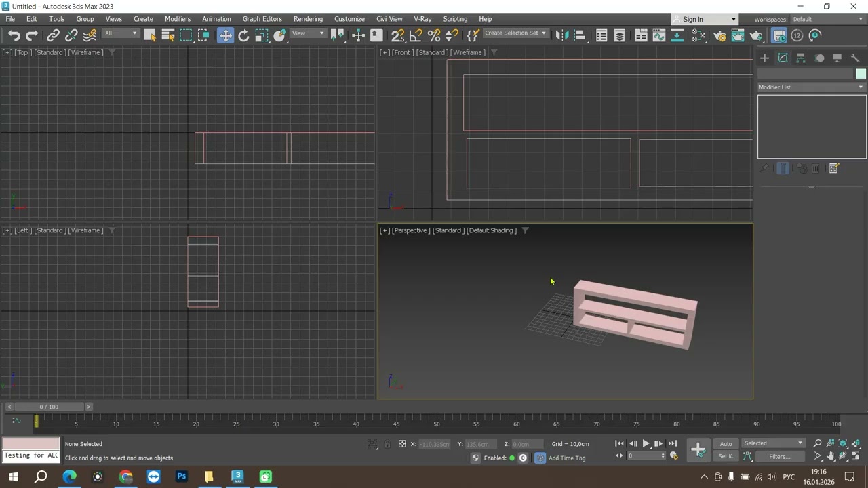Click the Set K. button
868x488 pixels.
pyautogui.click(x=726, y=456)
